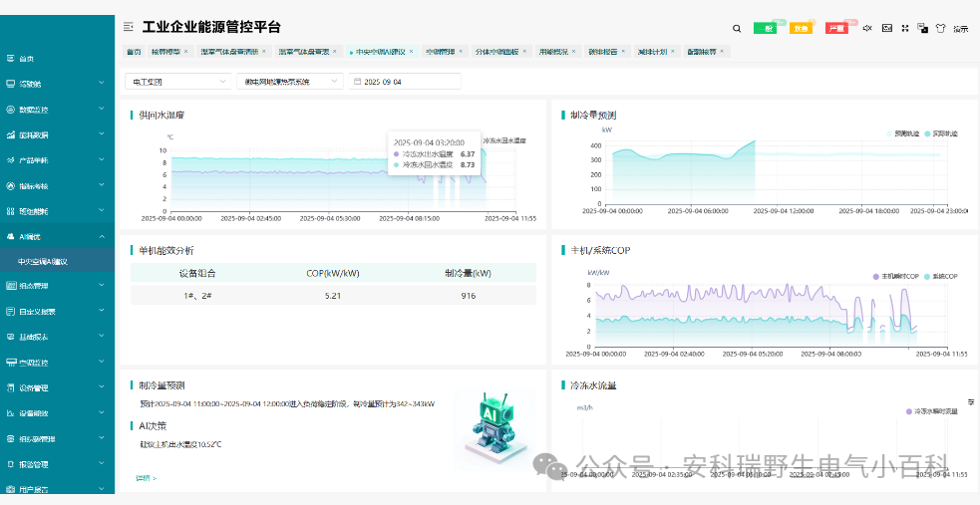Switch to the 温室气体盘查表 tab
The image size is (980, 505).
(x=307, y=51)
